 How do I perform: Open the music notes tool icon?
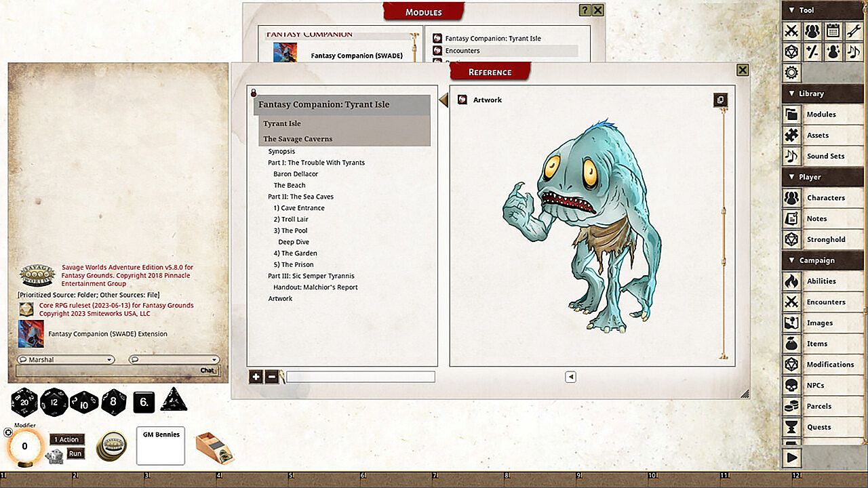854,52
